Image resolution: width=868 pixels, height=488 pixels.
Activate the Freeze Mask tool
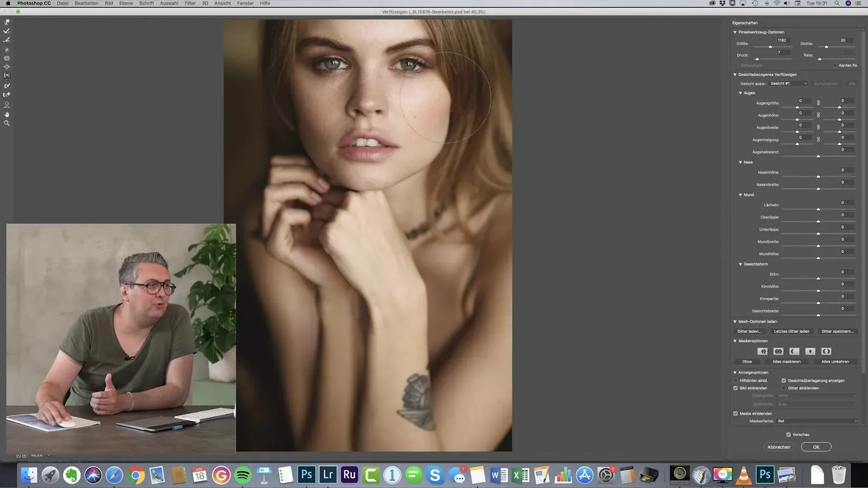click(x=7, y=85)
